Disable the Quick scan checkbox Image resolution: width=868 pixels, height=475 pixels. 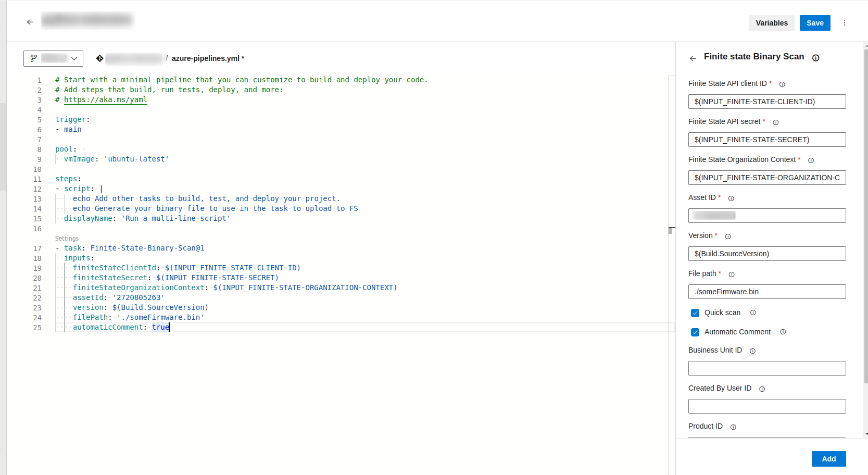tap(695, 313)
